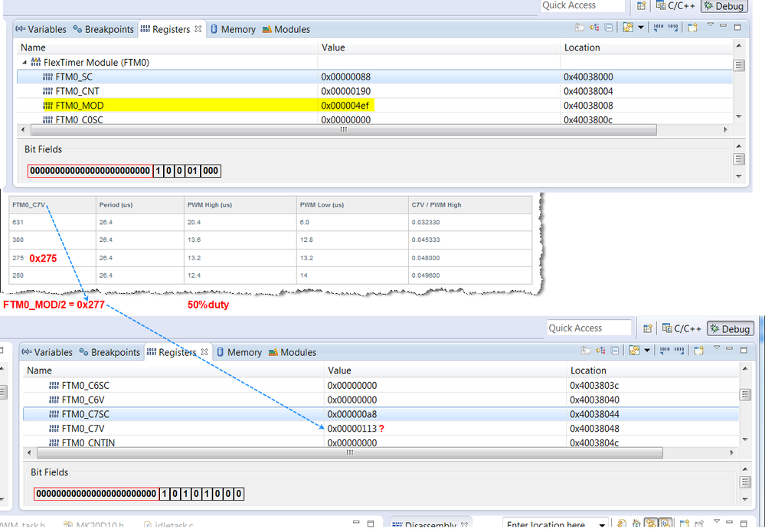Click table cell 631 under FTM0_C7V
The image size is (765, 532).
52,222
